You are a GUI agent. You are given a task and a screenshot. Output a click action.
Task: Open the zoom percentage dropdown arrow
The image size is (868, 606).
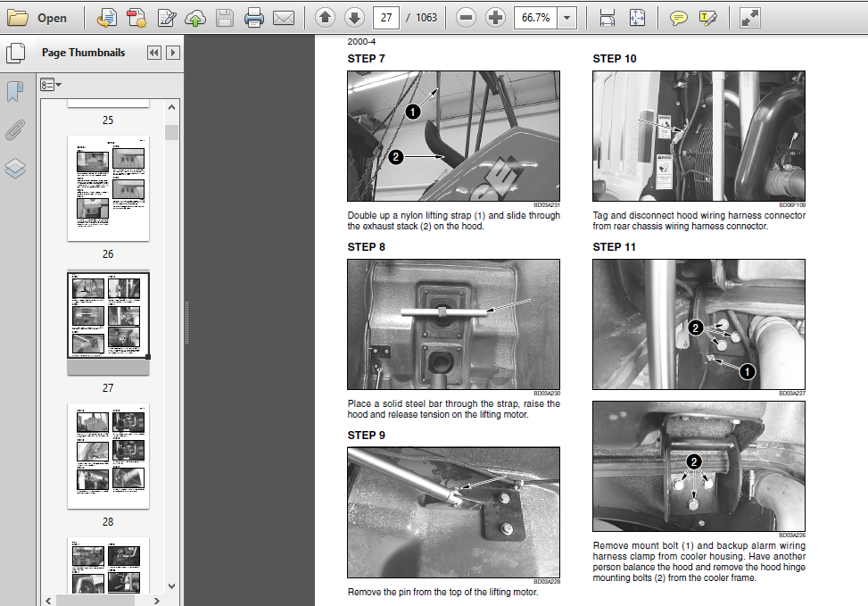pos(566,18)
